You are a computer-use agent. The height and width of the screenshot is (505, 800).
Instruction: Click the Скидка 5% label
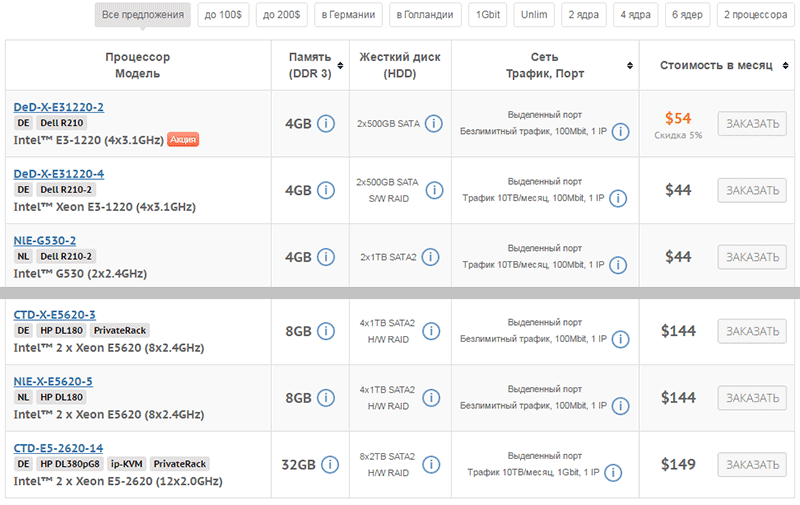[678, 135]
